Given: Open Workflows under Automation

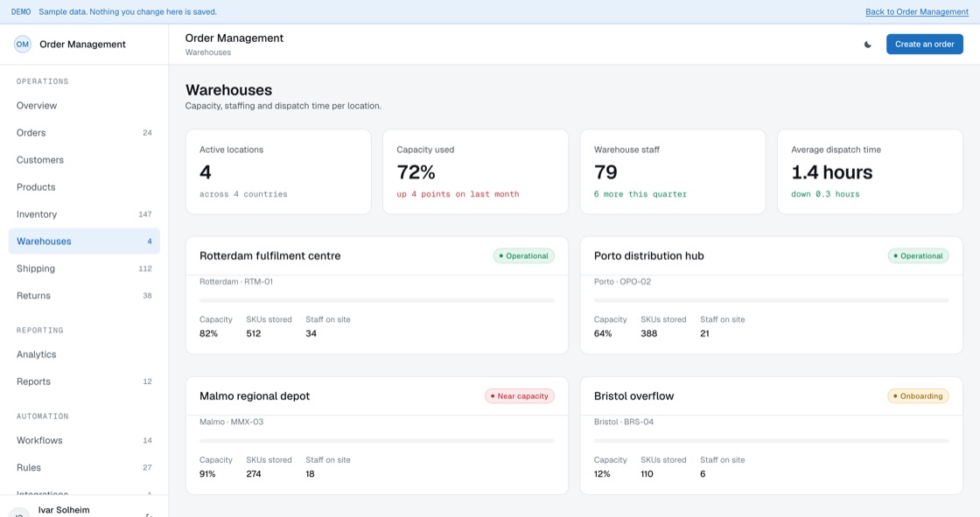Looking at the screenshot, I should 84,441.
